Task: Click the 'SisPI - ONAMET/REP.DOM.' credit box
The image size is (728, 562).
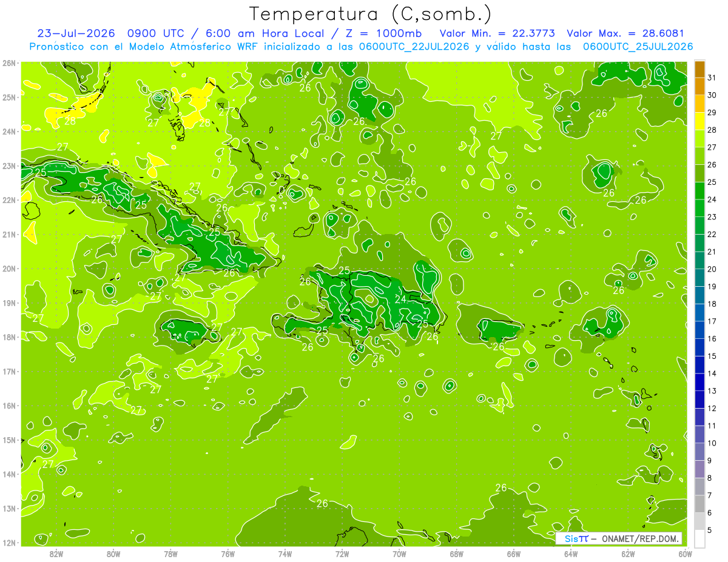Action: [619, 538]
